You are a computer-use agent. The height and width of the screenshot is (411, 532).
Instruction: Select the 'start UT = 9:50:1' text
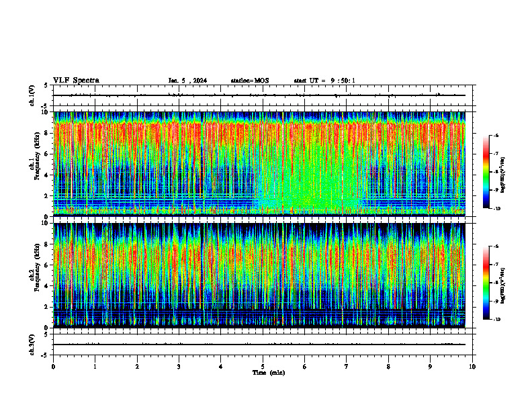pyautogui.click(x=324, y=81)
